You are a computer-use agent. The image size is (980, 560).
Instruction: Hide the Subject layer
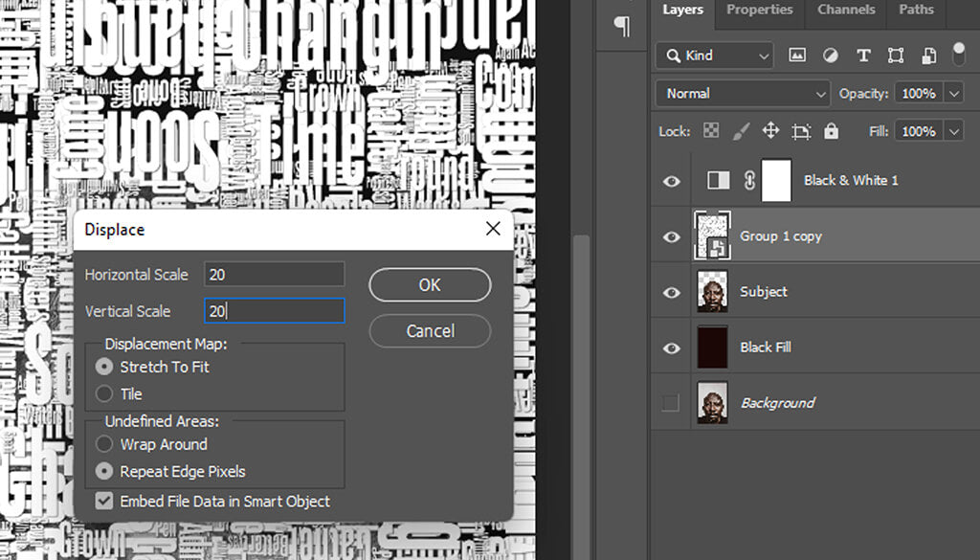tap(671, 292)
